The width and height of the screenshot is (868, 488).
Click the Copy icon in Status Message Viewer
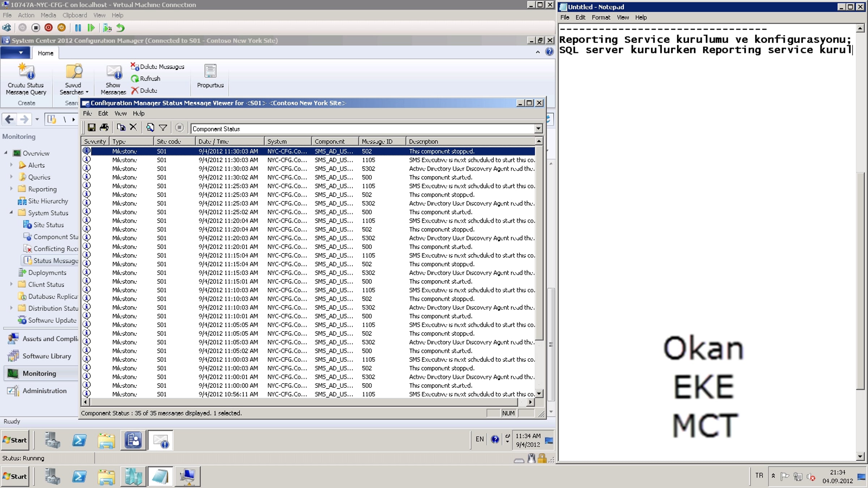[x=121, y=128]
